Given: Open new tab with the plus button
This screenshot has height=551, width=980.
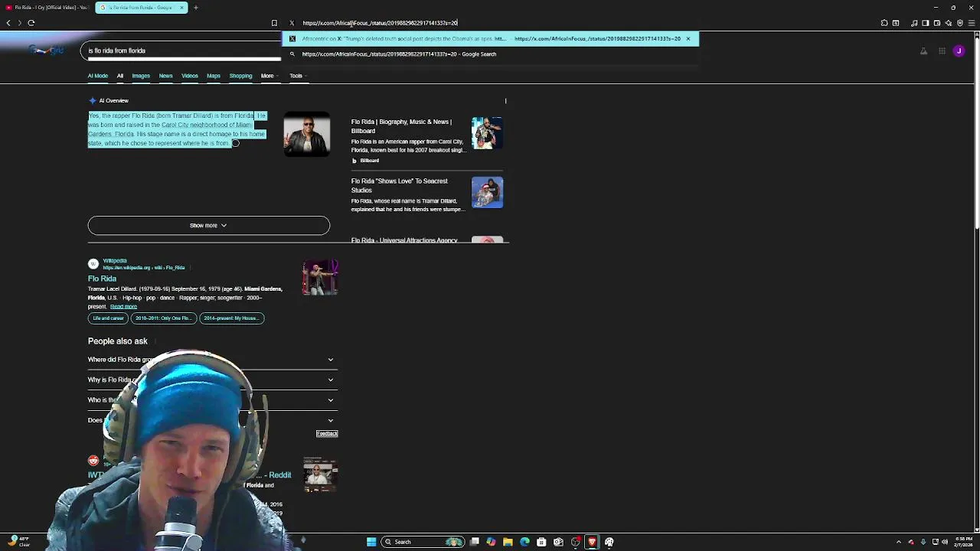Looking at the screenshot, I should [195, 8].
